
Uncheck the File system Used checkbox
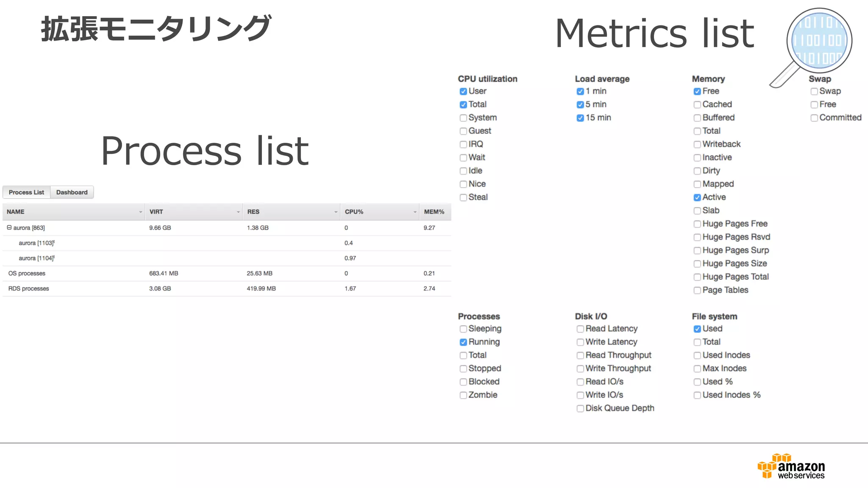[x=697, y=329]
